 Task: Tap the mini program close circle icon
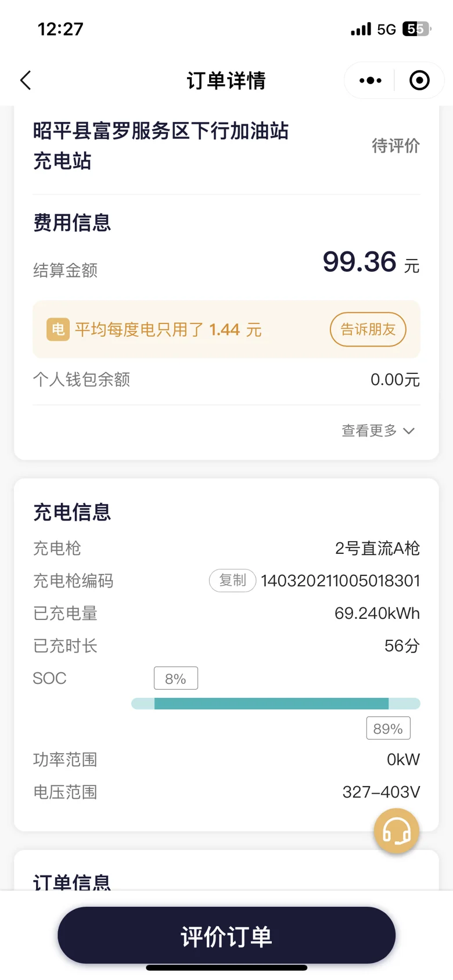pyautogui.click(x=419, y=81)
